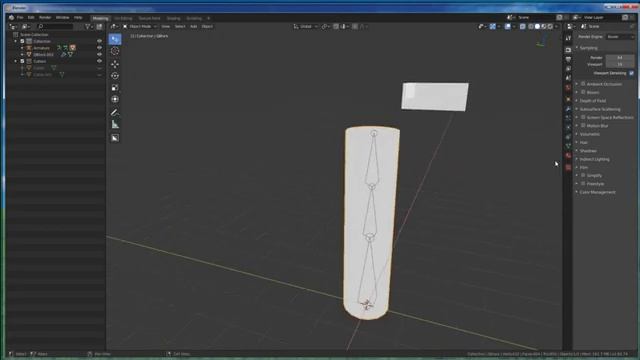
Task: Open Global transform orientation dropdown
Action: pyautogui.click(x=306, y=27)
